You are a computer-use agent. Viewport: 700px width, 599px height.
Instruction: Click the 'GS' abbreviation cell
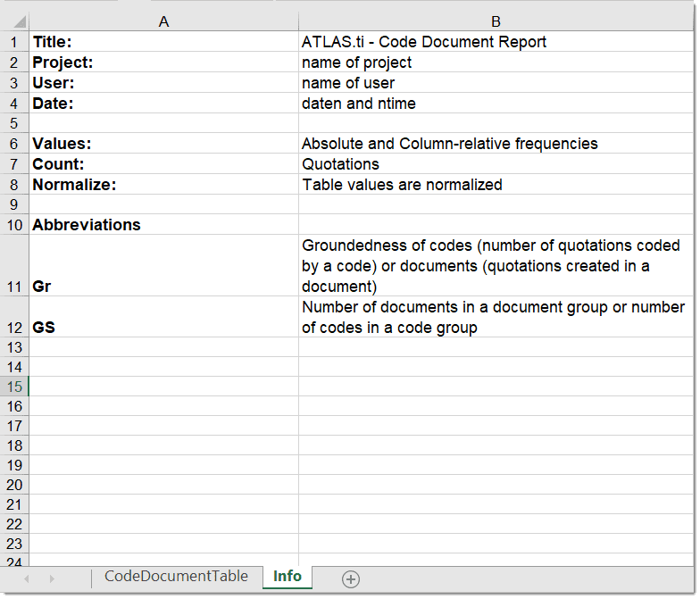pos(163,317)
